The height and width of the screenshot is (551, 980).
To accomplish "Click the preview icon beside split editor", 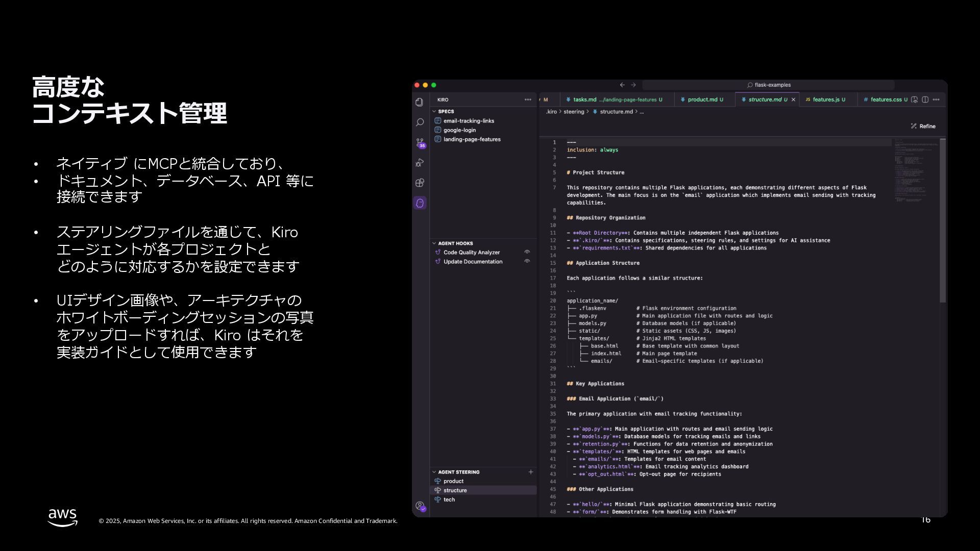I will point(915,100).
